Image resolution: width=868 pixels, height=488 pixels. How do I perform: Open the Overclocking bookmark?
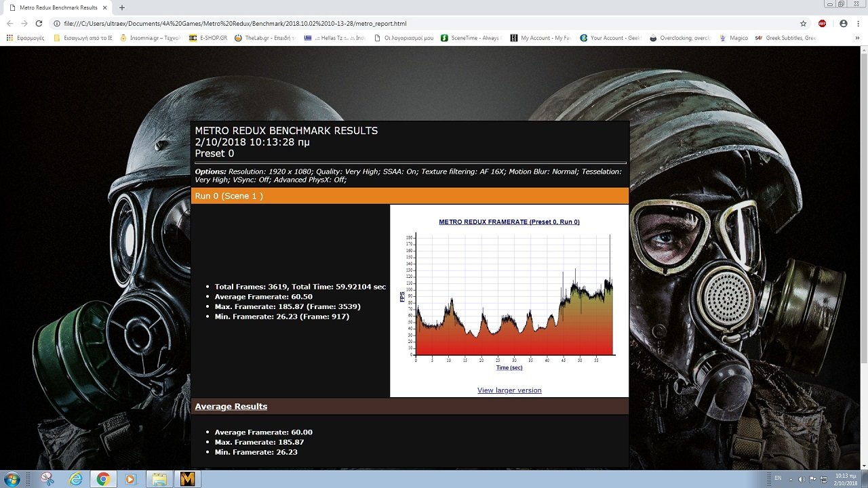(680, 38)
